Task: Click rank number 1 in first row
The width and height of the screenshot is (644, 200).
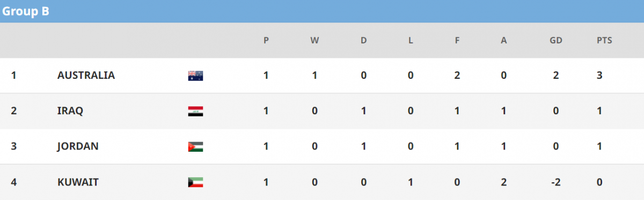Action: click(13, 76)
